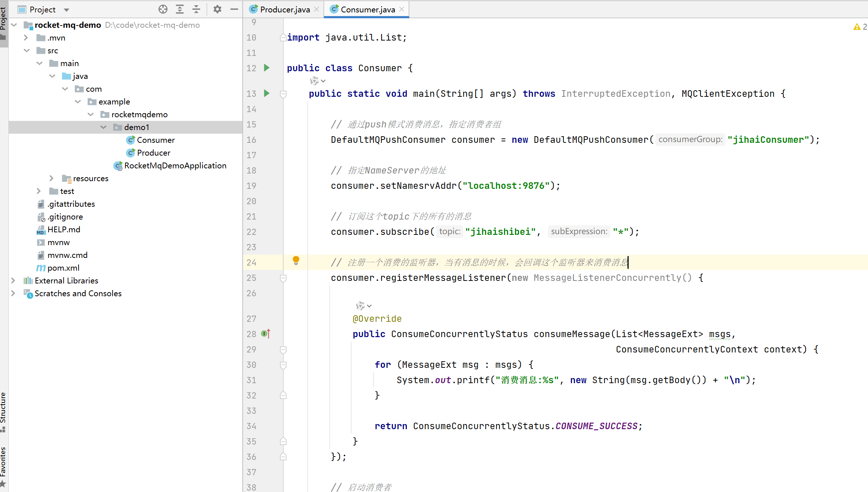
Task: Click the External Libraries icon
Action: click(28, 281)
